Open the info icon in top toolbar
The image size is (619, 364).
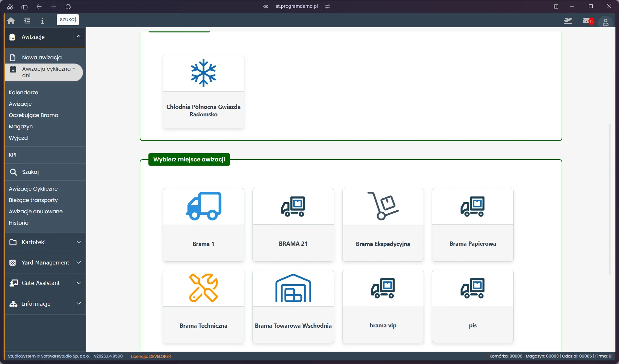click(x=42, y=21)
